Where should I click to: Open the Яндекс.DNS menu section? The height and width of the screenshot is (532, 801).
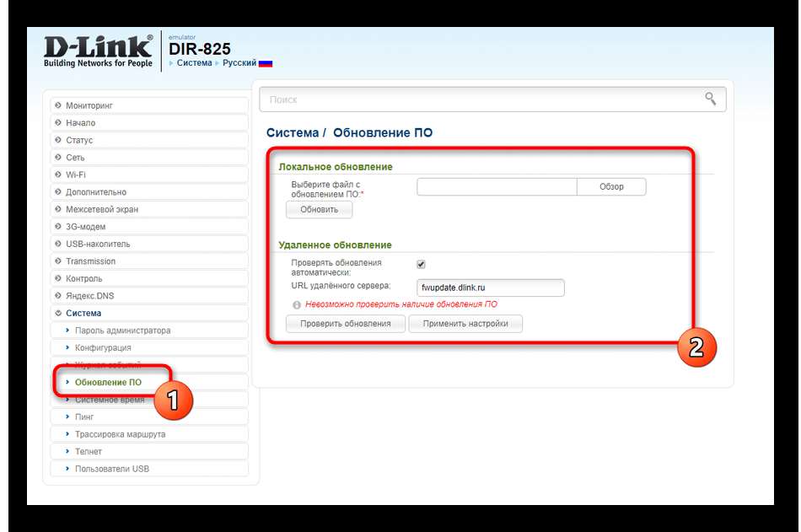coord(149,296)
